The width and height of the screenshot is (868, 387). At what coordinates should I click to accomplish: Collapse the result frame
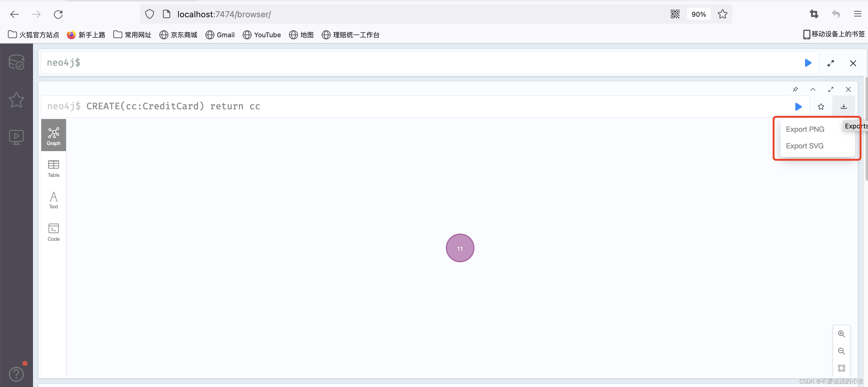[x=813, y=89]
